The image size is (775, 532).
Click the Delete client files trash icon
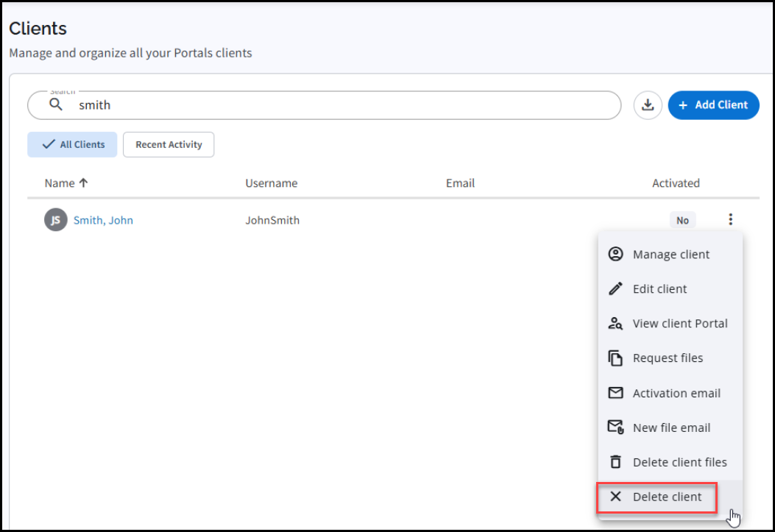pyautogui.click(x=615, y=461)
